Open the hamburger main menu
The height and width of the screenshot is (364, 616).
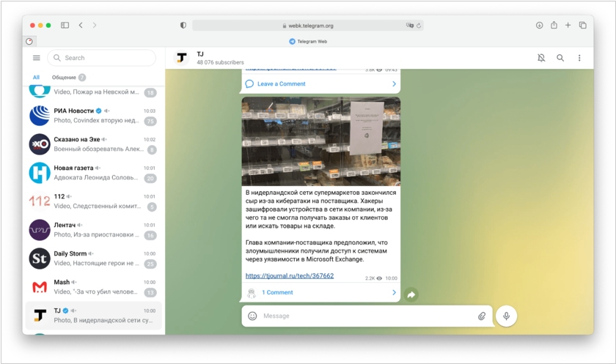[x=37, y=58]
